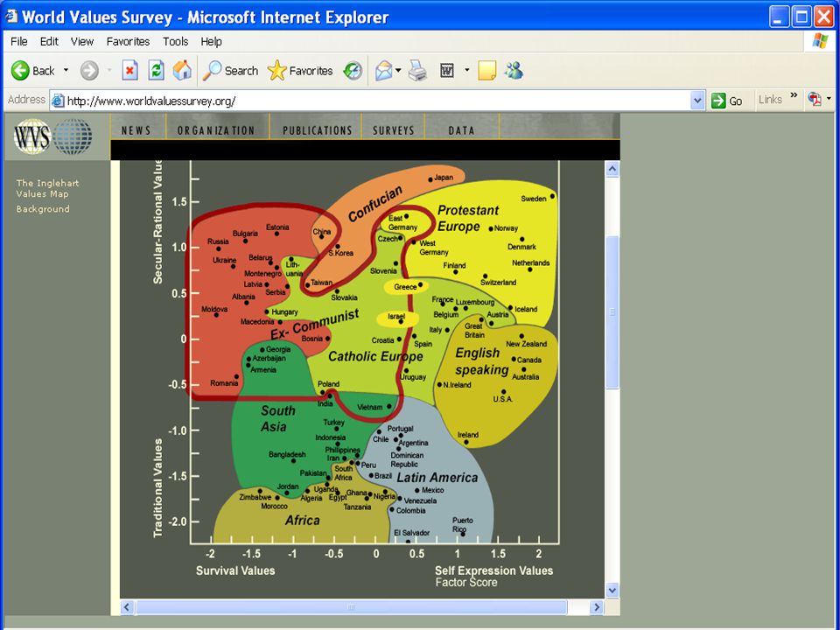Viewport: 840px width, 630px height.
Task: Click vertical scrollbar thumb of map frame
Action: pos(612,311)
